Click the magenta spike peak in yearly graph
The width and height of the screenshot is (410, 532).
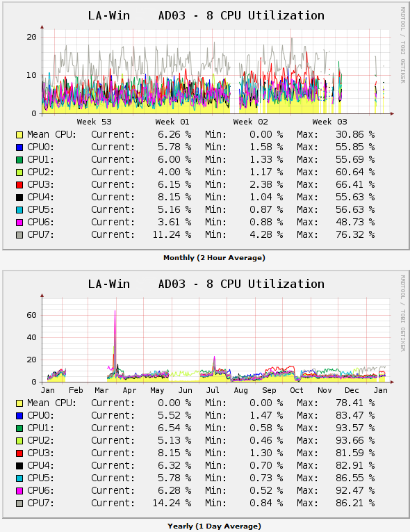click(x=115, y=312)
